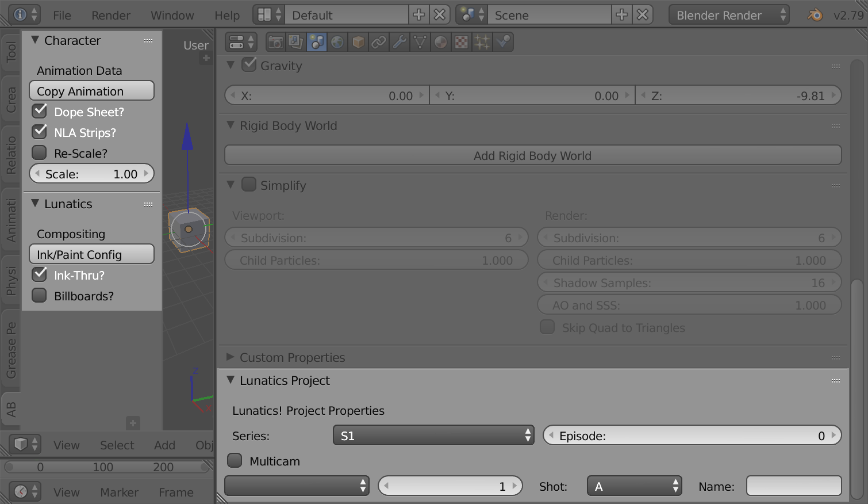
Task: Disable the Dope Sheet? checkbox
Action: [40, 111]
